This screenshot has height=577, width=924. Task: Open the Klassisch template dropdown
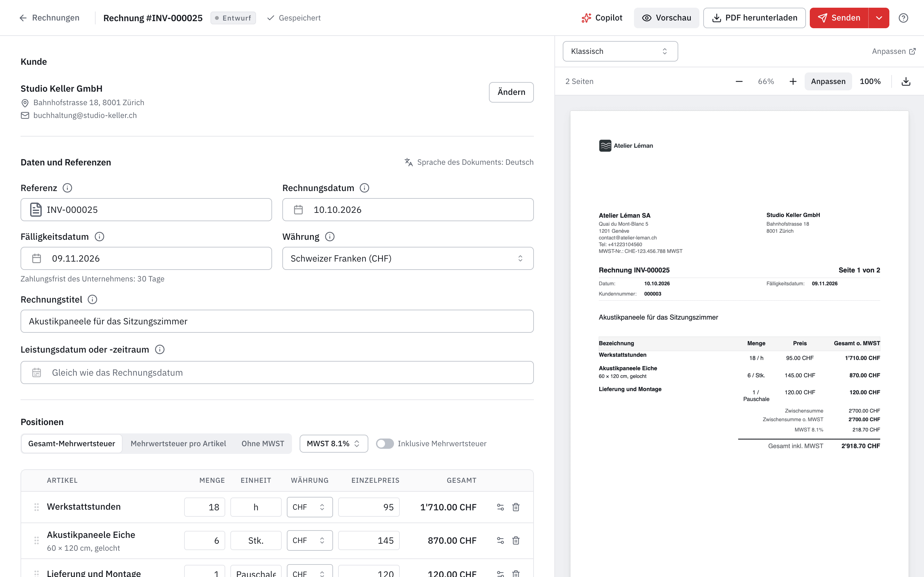620,51
